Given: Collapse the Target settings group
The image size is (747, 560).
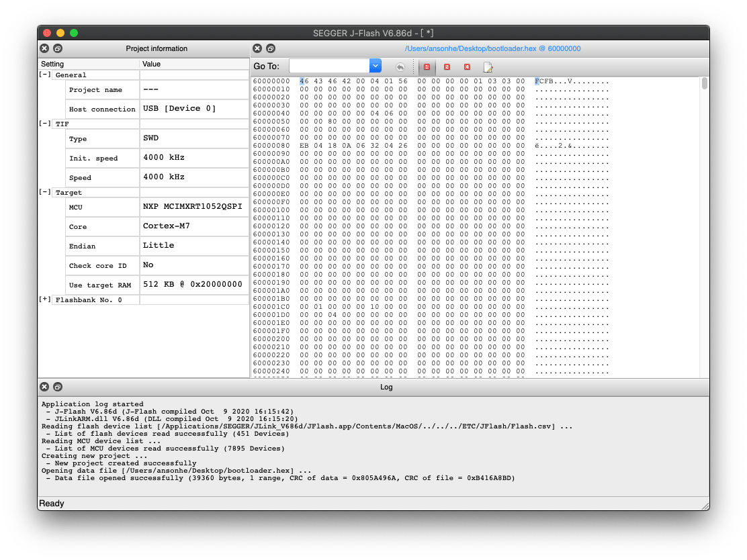Looking at the screenshot, I should (45, 192).
